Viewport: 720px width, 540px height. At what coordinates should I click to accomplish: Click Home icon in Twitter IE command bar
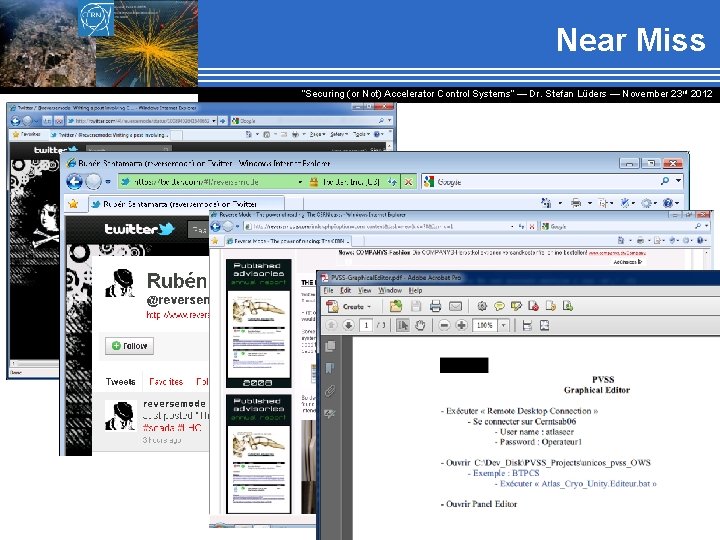tap(546, 202)
